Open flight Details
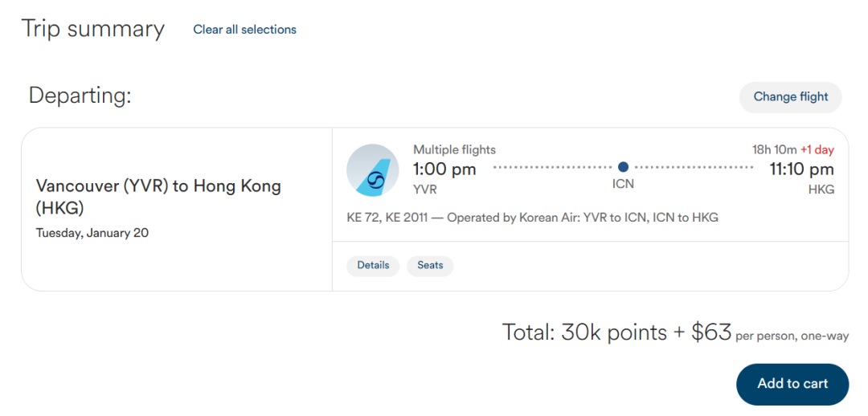Viewport: 868px width, 416px height. coord(373,265)
